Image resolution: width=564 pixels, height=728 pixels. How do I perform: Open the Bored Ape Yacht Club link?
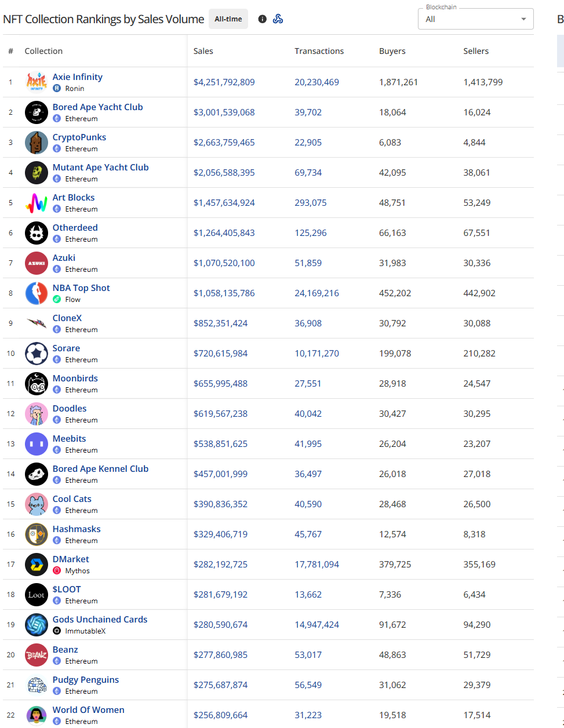[98, 107]
